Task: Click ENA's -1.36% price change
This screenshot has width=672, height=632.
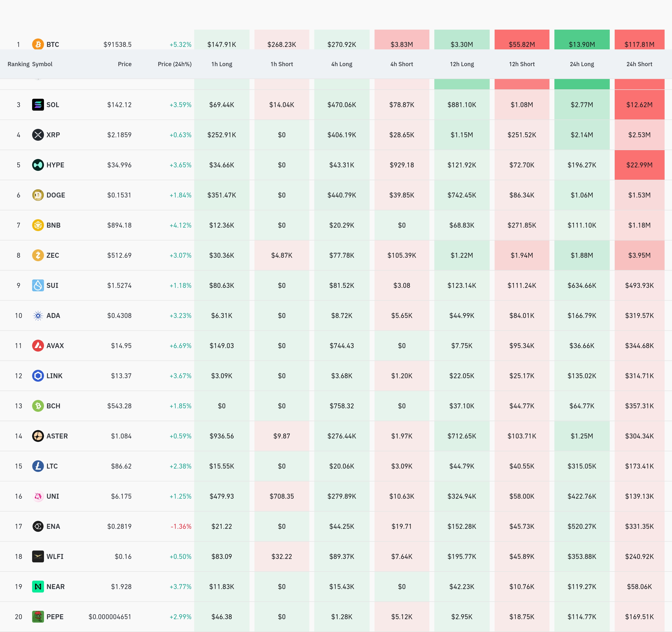Action: point(181,526)
